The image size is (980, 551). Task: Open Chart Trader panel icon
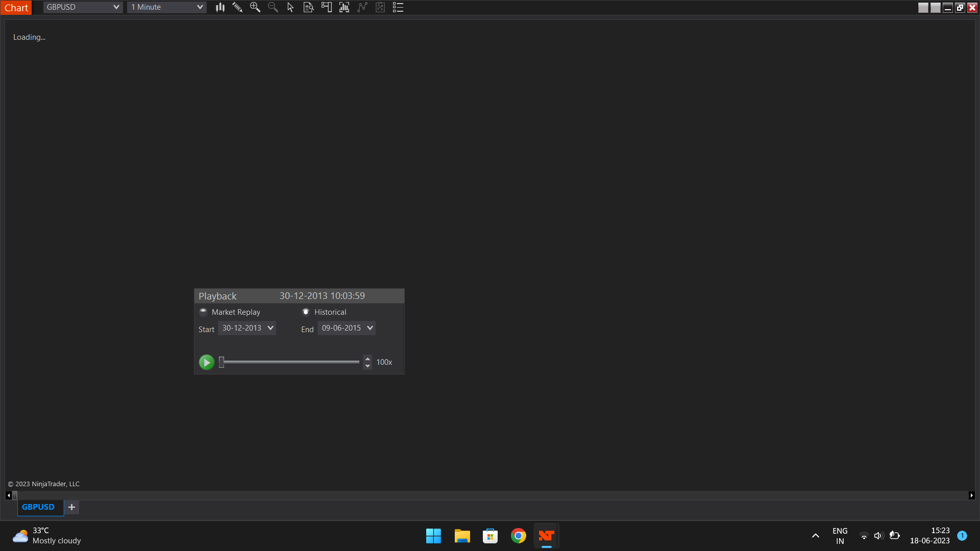click(327, 7)
